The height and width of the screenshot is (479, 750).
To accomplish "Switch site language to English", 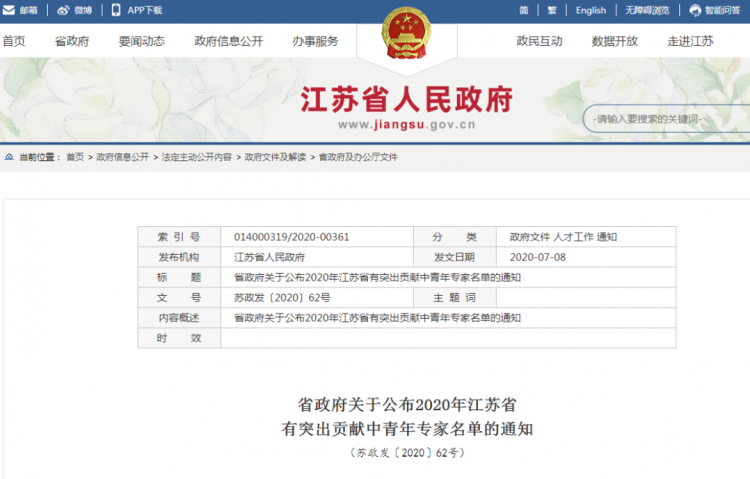I will point(591,10).
